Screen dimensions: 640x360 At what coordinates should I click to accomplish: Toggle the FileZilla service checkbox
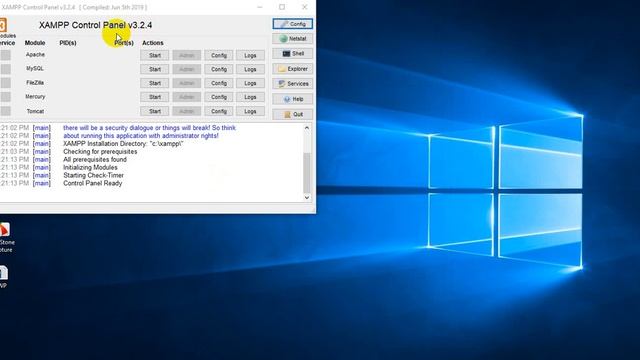[5, 83]
